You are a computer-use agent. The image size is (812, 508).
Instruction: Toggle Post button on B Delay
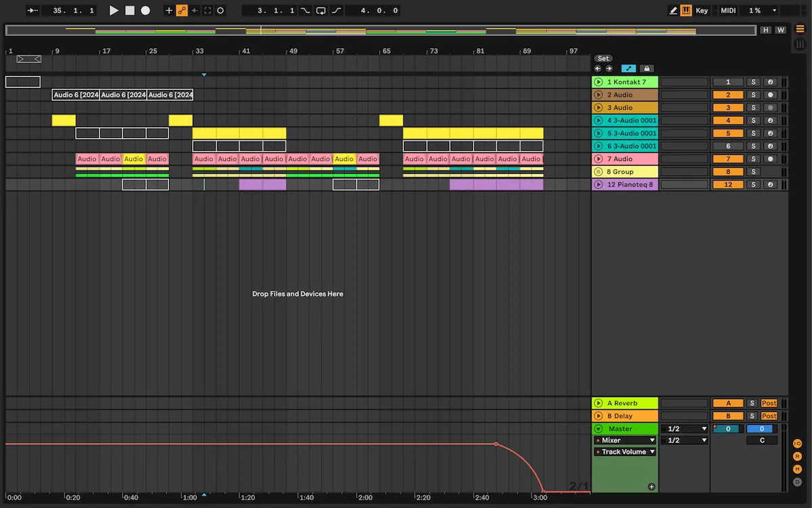coord(769,416)
